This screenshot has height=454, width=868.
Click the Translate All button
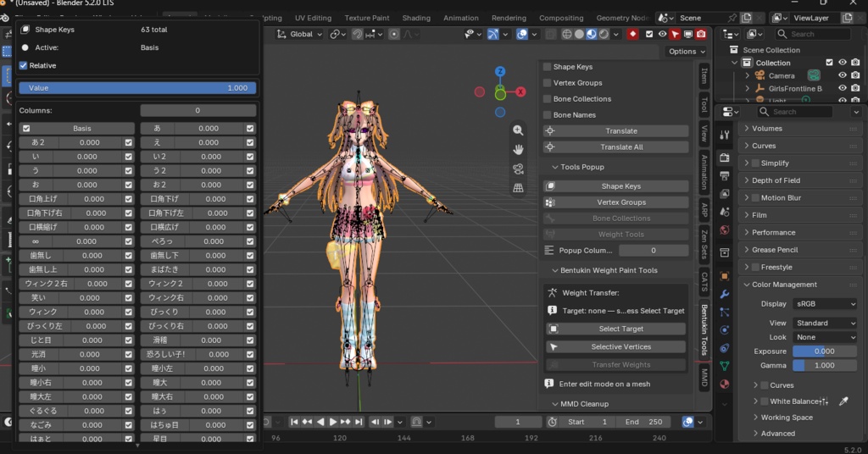(616, 147)
